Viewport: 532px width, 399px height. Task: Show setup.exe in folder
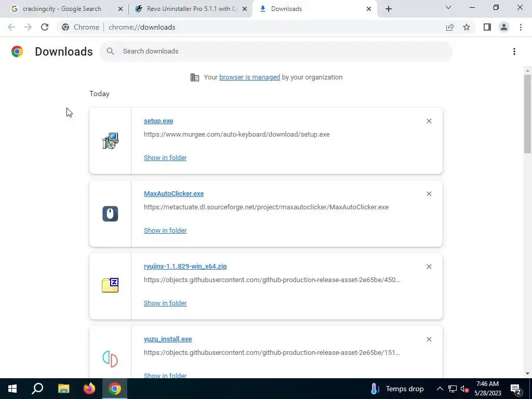[165, 158]
